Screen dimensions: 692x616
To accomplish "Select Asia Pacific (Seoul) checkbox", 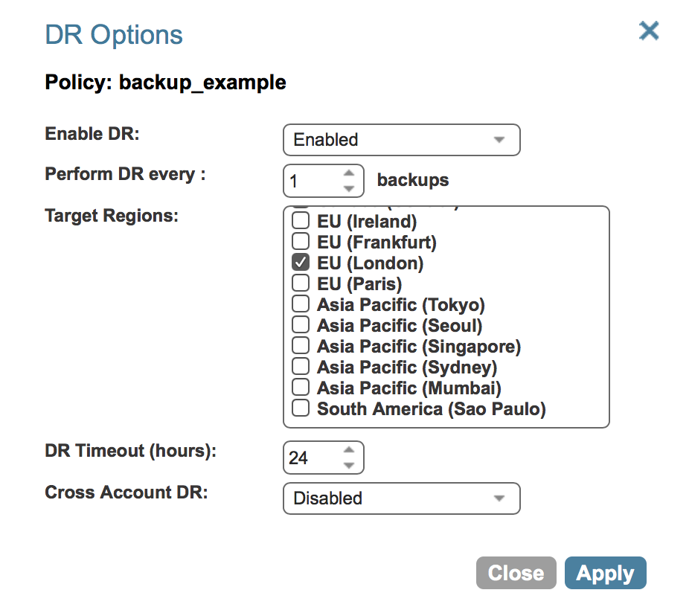I will pos(301,324).
